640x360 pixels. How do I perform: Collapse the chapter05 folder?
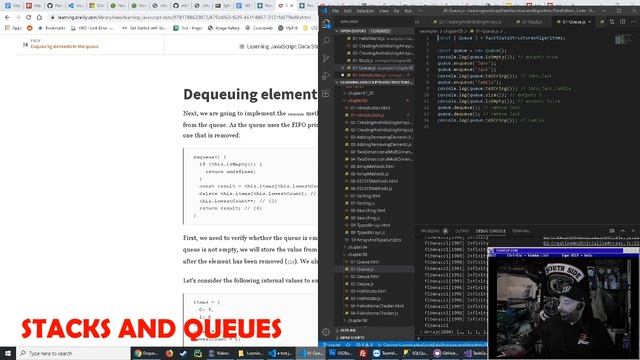point(358,255)
